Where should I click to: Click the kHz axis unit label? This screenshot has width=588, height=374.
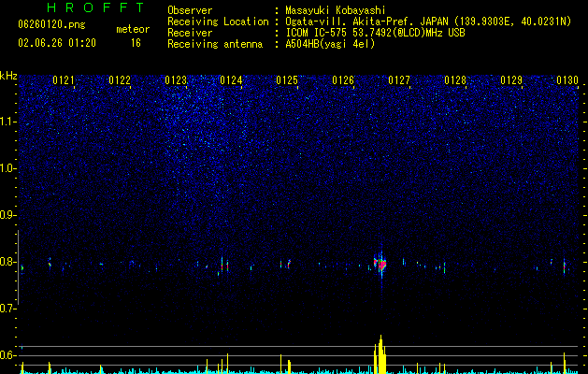tap(8, 76)
